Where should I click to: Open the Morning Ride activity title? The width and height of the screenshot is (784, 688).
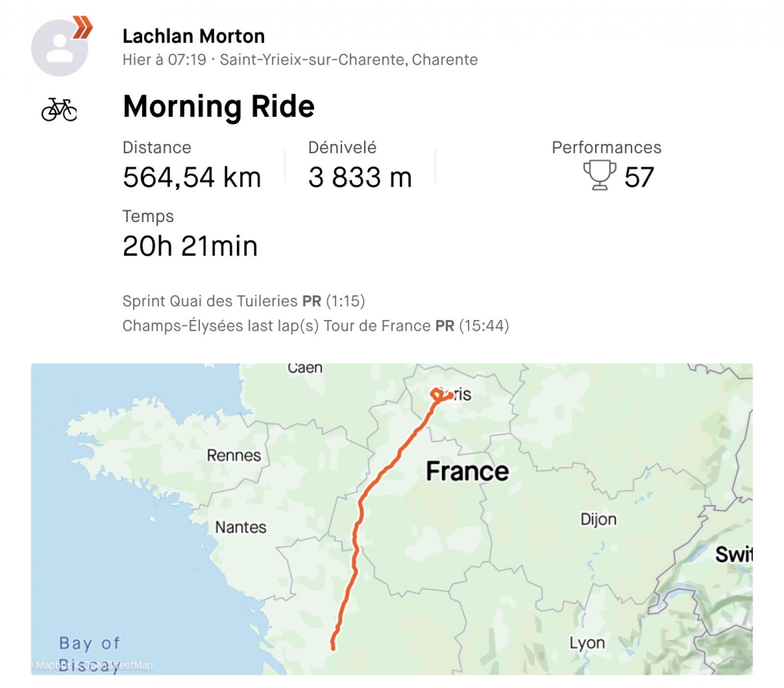tap(219, 106)
